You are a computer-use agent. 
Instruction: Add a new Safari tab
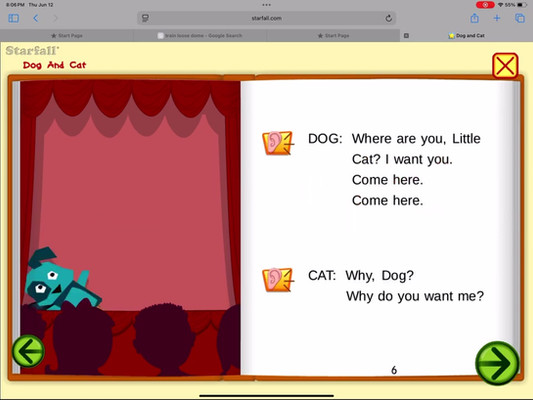tap(497, 18)
